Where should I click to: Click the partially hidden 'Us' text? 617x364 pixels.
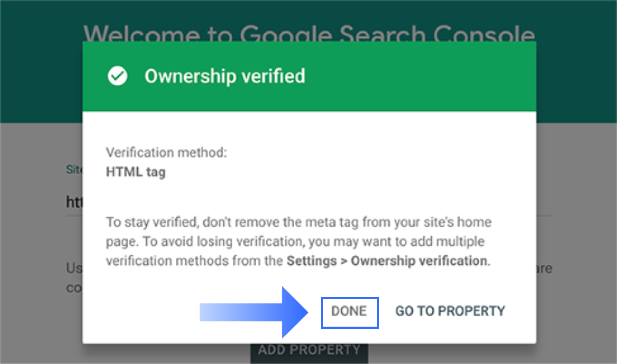click(x=74, y=269)
